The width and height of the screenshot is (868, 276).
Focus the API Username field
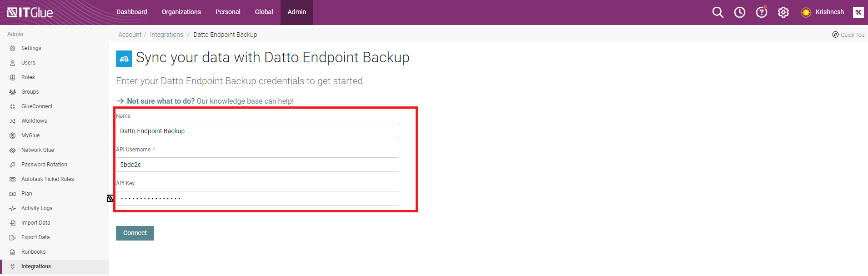pos(257,165)
